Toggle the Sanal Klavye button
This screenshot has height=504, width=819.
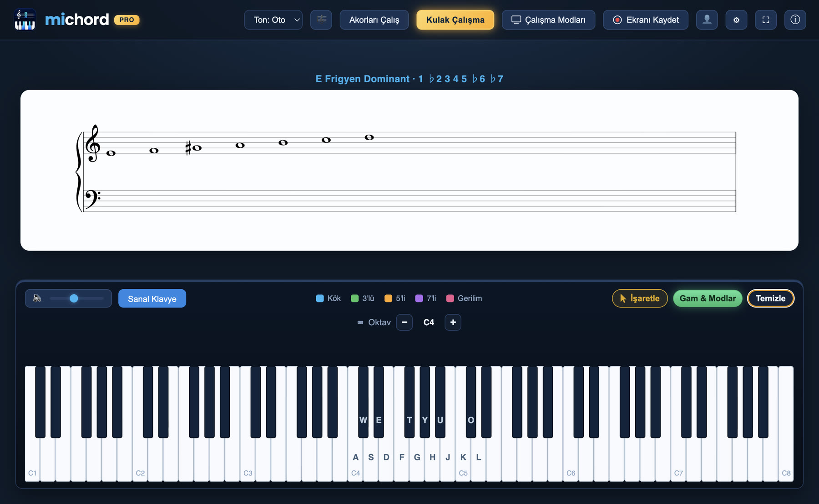click(152, 298)
